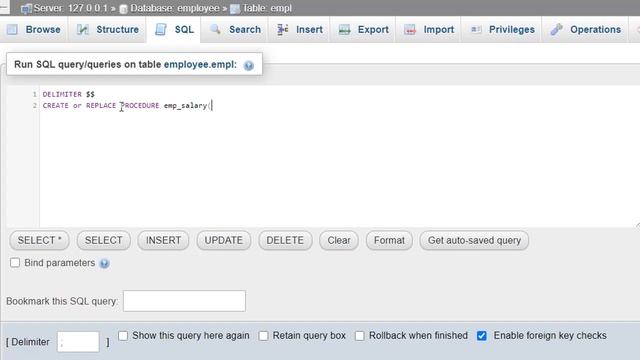This screenshot has width=640, height=360.
Task: Insert SELECT query template
Action: (104, 240)
